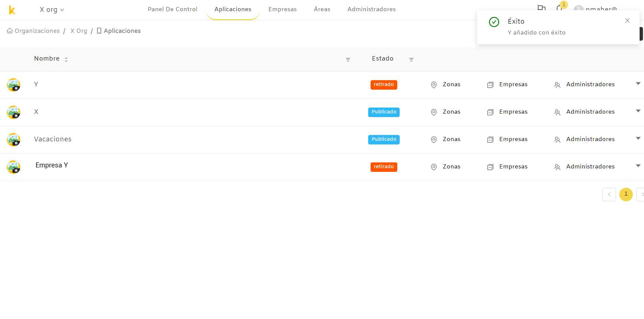644x319 pixels.
Task: Open thumbnail of Empresa Y application
Action: click(14, 167)
